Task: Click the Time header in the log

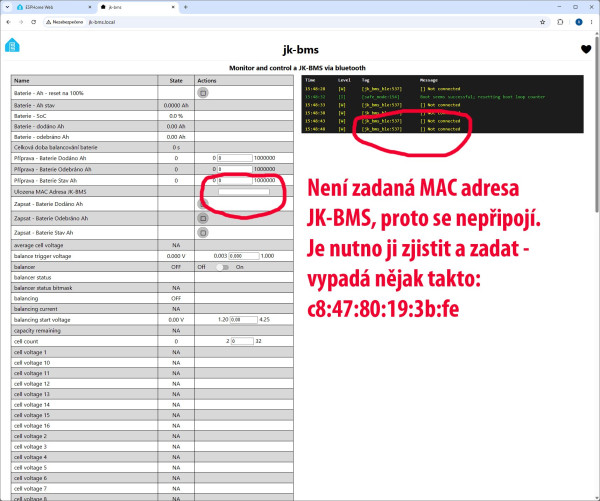Action: [310, 80]
